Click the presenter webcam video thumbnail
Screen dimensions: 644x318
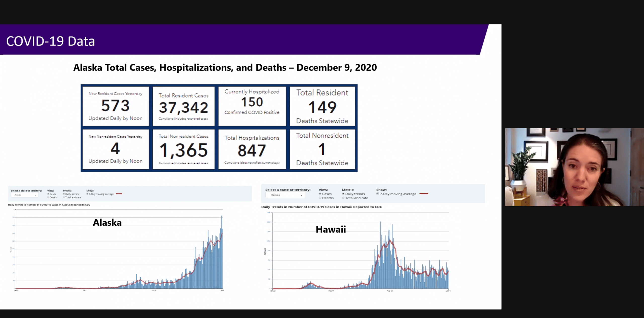[x=574, y=167]
